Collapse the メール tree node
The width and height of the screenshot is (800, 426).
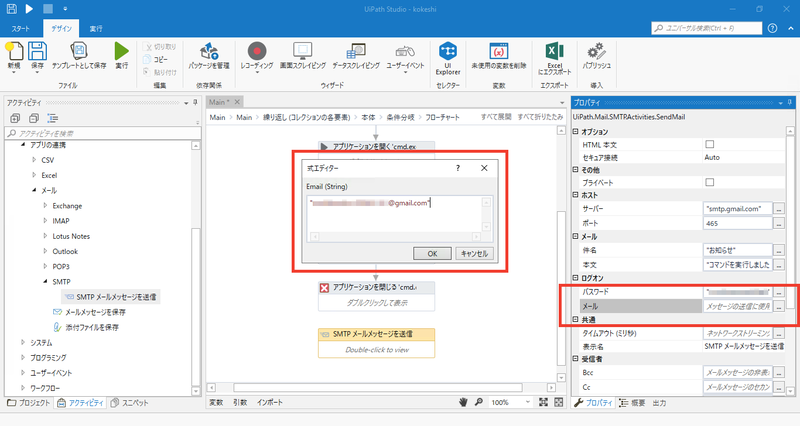pyautogui.click(x=34, y=190)
